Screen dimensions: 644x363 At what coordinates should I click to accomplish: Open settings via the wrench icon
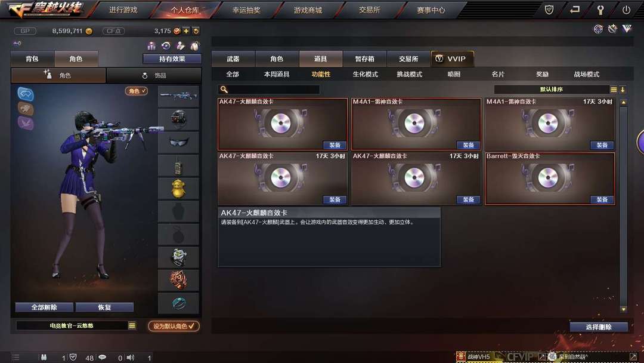click(x=600, y=10)
